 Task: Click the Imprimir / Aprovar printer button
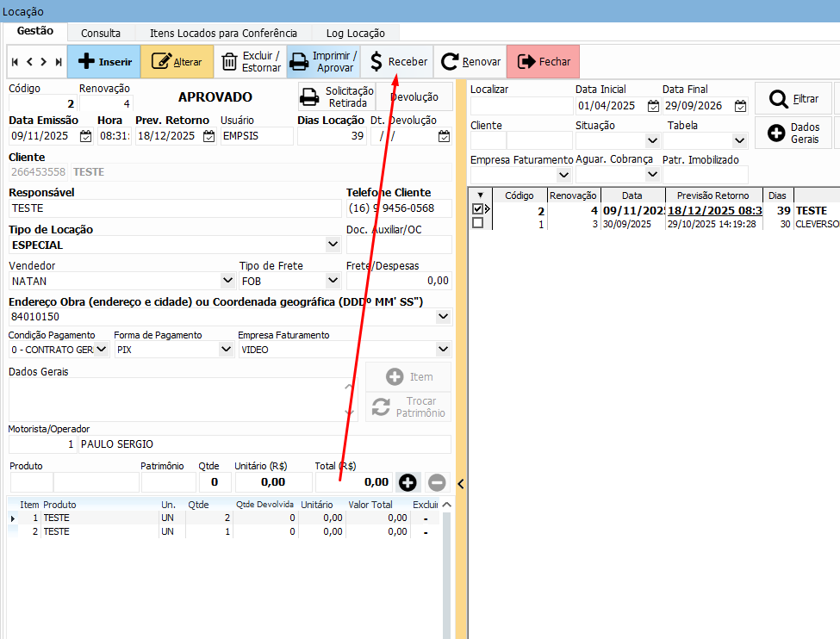323,62
